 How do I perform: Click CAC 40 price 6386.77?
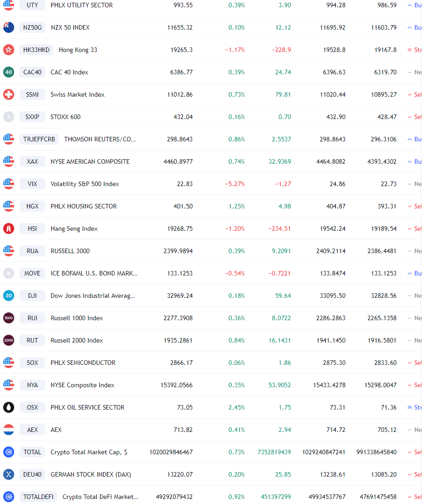(x=181, y=72)
